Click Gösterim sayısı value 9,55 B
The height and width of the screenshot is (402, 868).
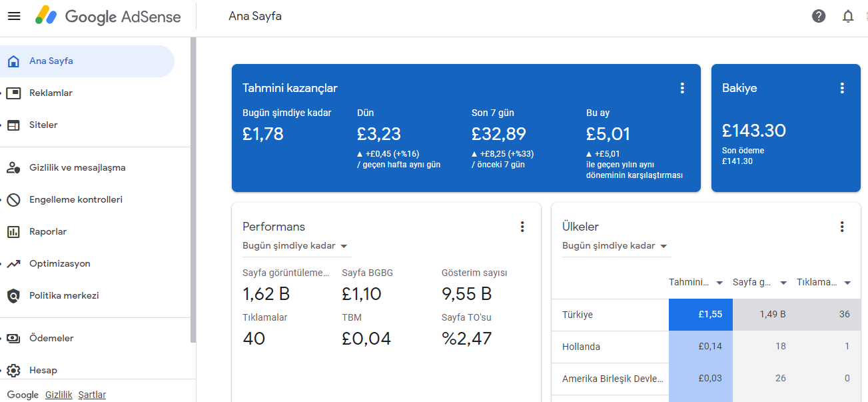(x=467, y=294)
